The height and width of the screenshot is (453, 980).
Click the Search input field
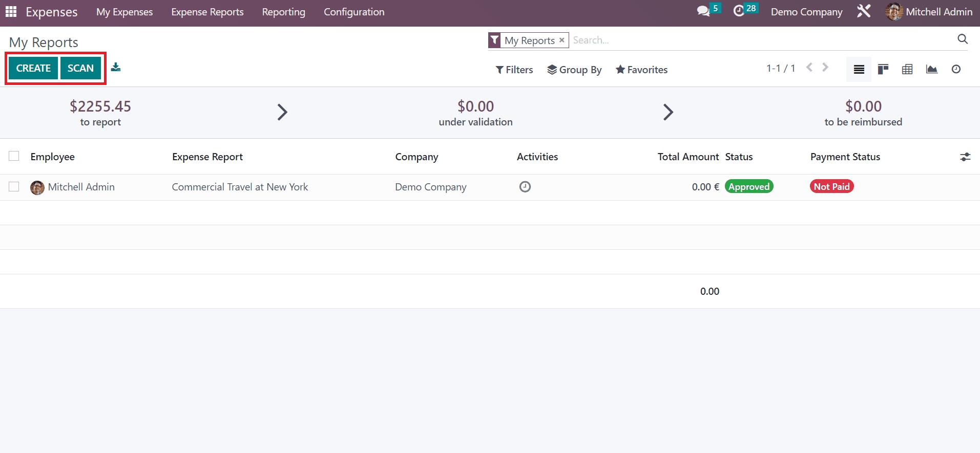pos(758,40)
